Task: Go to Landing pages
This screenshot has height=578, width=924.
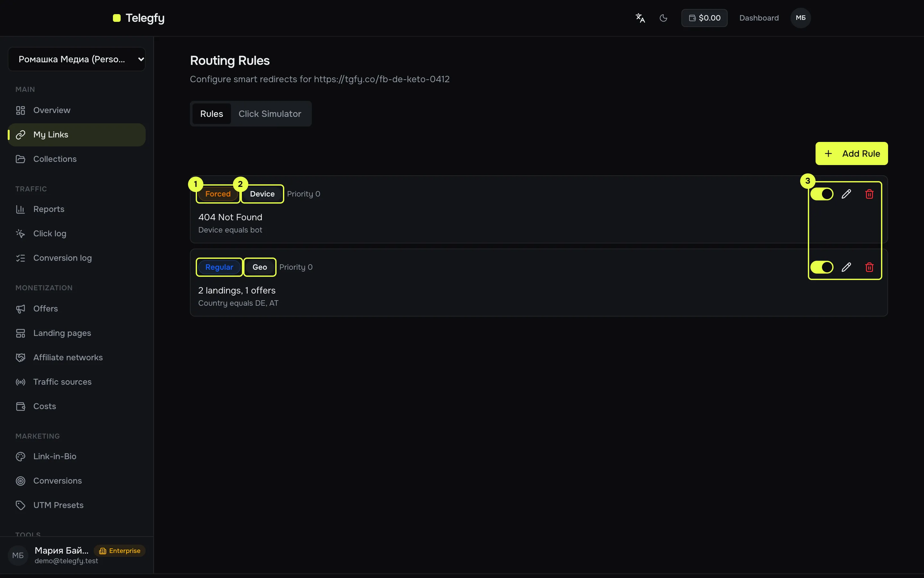Action: pos(77,333)
